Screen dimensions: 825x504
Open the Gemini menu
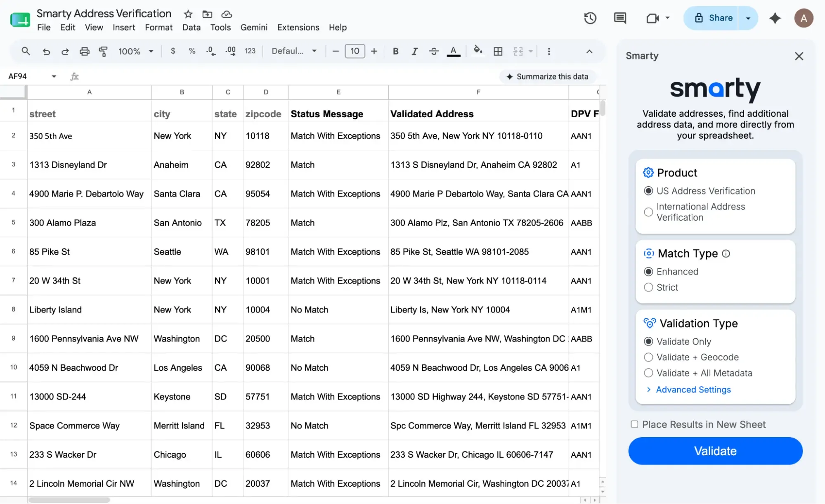(x=254, y=27)
